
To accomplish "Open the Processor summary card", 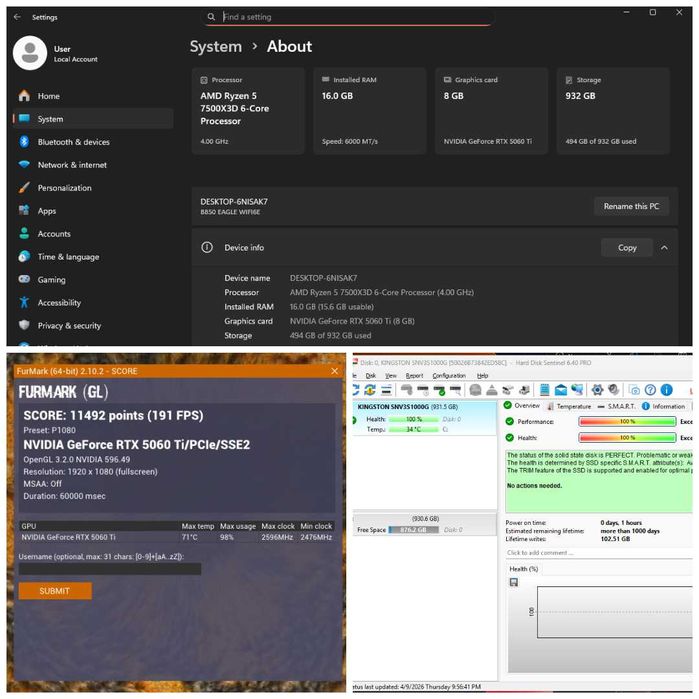I will coord(248,111).
